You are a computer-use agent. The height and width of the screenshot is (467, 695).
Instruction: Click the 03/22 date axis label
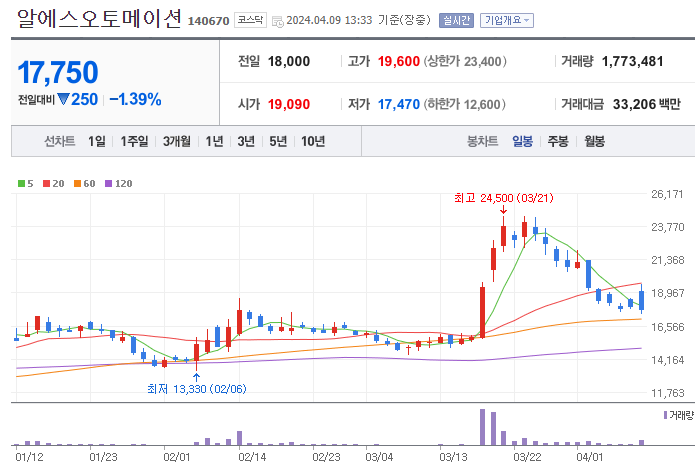(527, 457)
